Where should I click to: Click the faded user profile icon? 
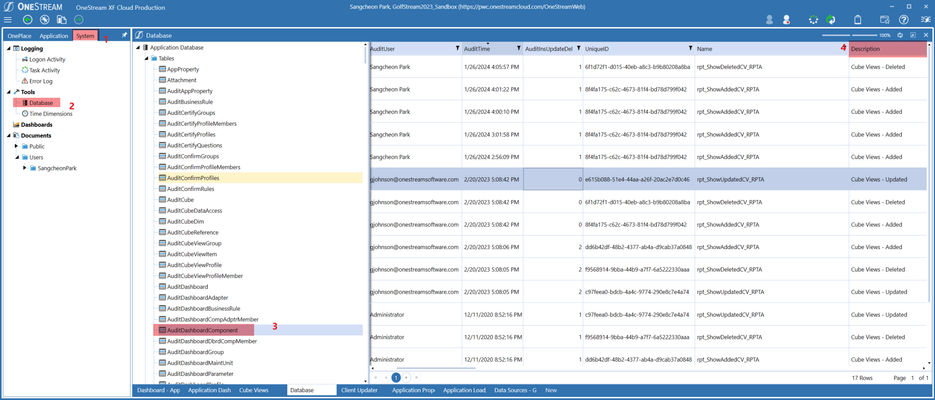[770, 20]
